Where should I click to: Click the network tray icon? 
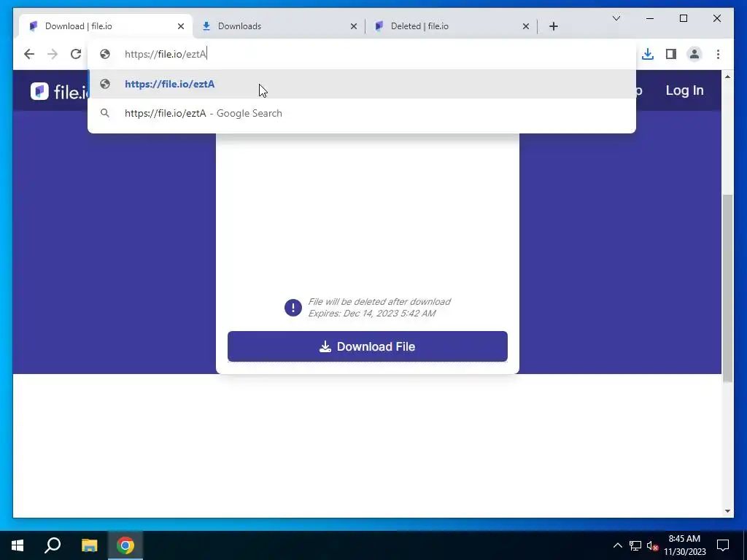[635, 545]
